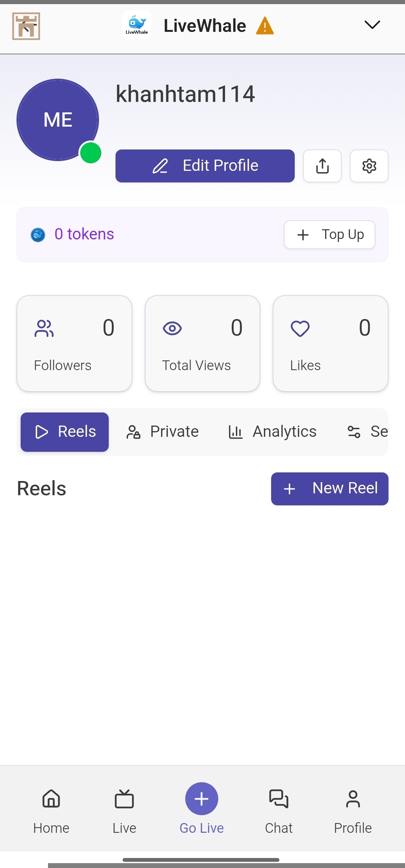Select the Reels tab
Image resolution: width=405 pixels, height=868 pixels.
tap(64, 432)
